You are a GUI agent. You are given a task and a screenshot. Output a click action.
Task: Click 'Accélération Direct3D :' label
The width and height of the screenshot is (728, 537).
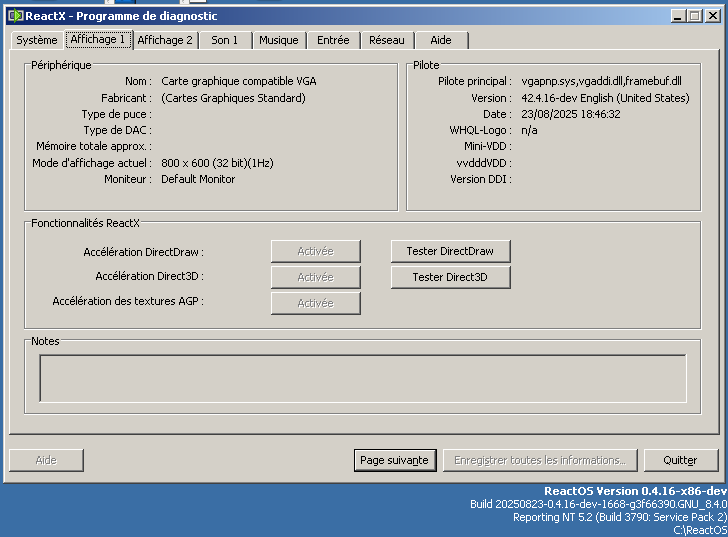point(150,276)
